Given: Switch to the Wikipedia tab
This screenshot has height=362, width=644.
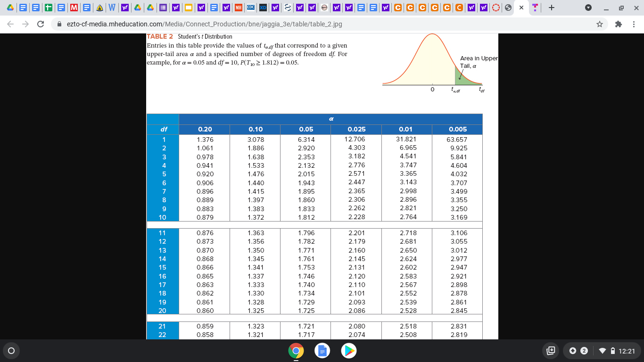Looking at the screenshot, I should coord(112,8).
